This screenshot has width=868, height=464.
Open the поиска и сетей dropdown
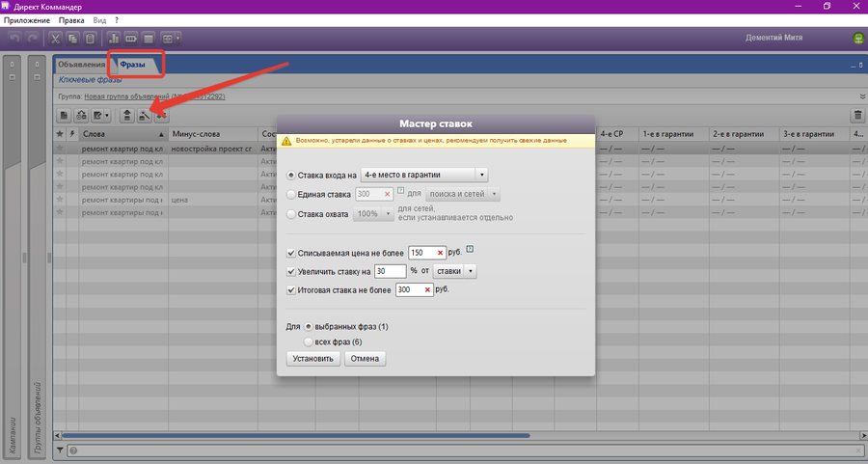(463, 194)
